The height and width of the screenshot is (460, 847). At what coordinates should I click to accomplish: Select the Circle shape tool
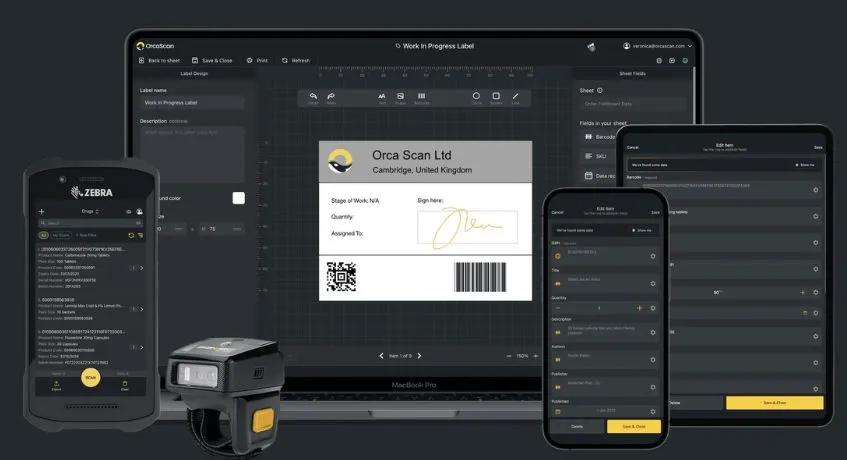tap(476, 97)
